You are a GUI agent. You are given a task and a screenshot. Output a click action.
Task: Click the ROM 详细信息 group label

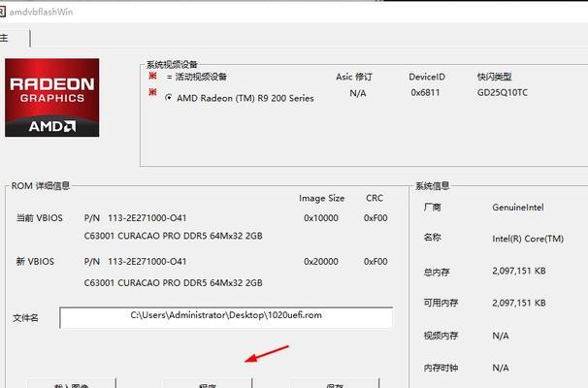point(41,186)
